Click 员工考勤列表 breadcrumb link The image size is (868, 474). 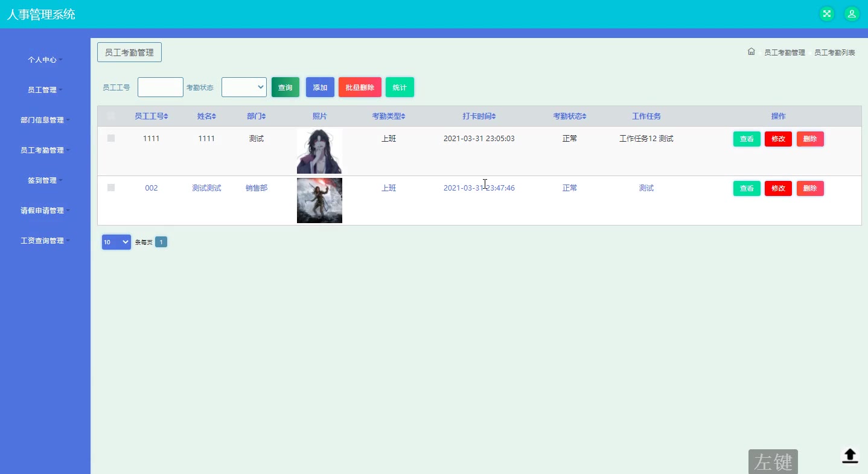pos(835,52)
